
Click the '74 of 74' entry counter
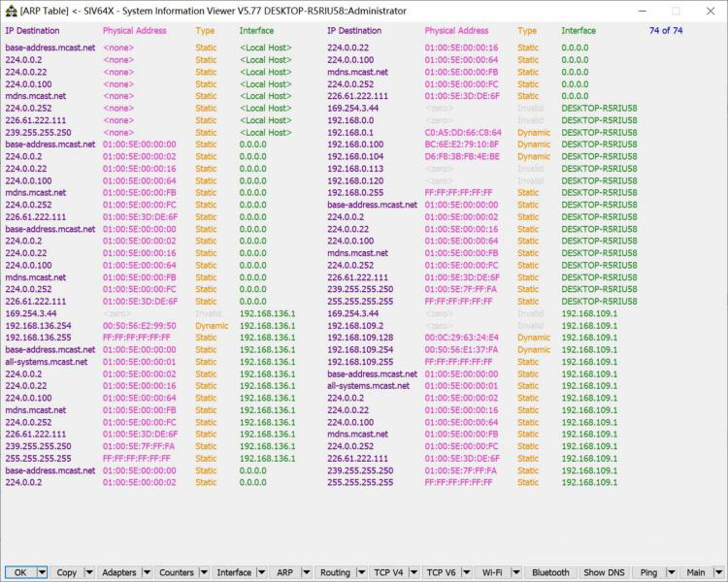pyautogui.click(x=666, y=31)
